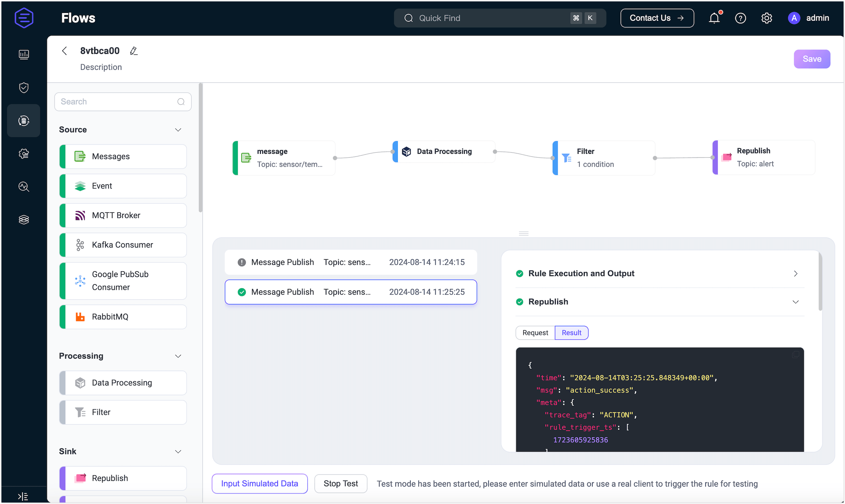Collapse the Source section

(x=178, y=130)
